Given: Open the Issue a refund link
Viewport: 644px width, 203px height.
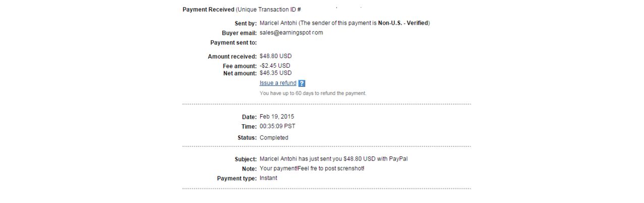Looking at the screenshot, I should (278, 83).
